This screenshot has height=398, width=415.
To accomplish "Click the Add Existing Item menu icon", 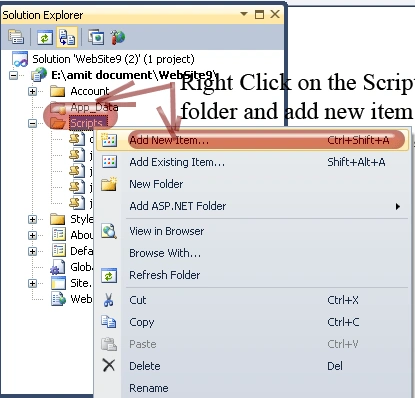I will click(x=109, y=162).
